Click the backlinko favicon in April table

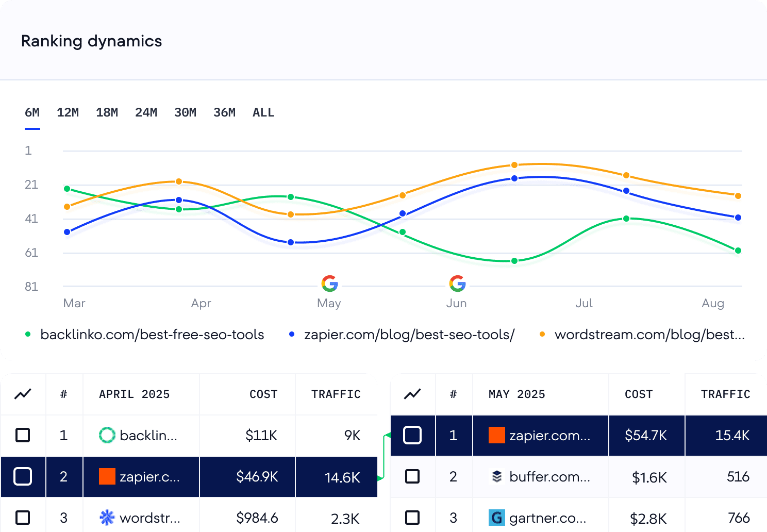pos(107,435)
